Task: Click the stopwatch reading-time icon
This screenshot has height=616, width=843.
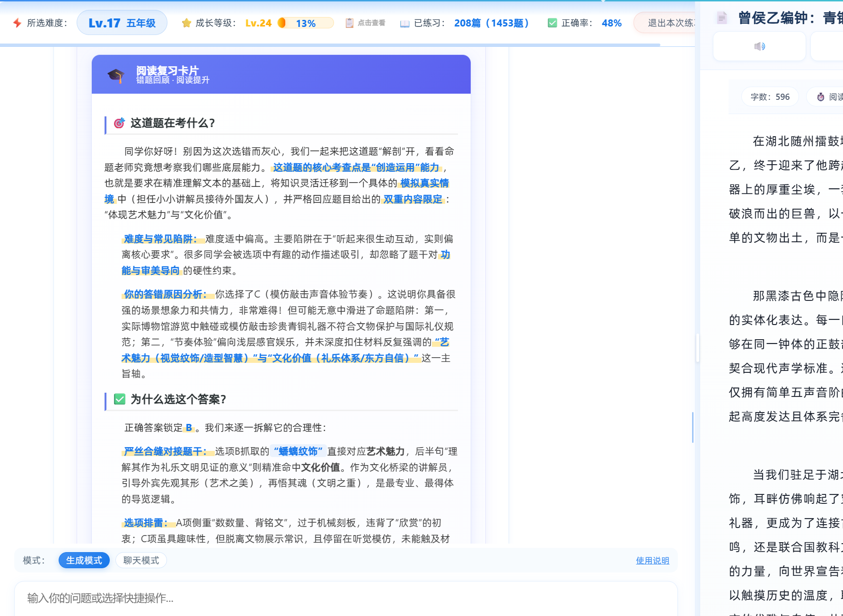Action: click(x=821, y=97)
